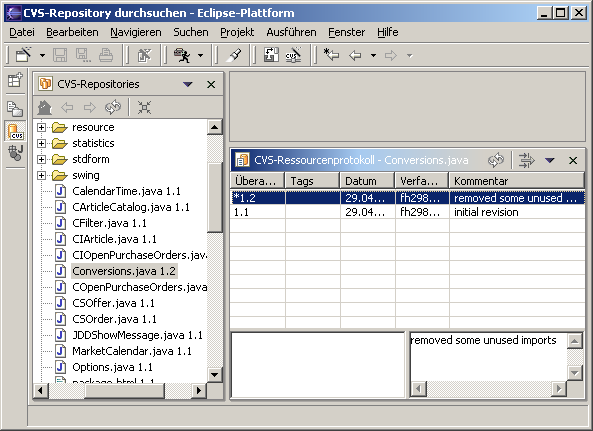Switch to the Java perspective sidebar icon

coord(16,153)
